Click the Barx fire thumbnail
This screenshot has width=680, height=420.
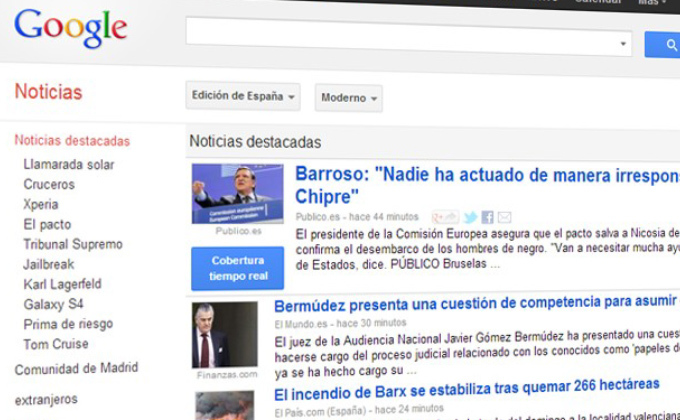coord(225,405)
